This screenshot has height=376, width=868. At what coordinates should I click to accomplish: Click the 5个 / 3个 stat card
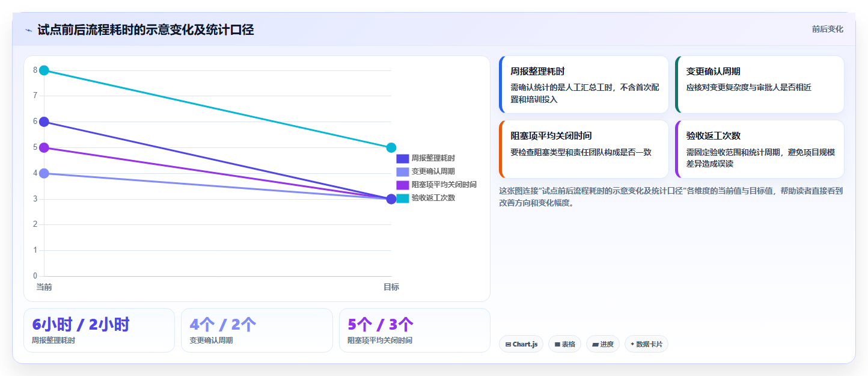click(415, 330)
